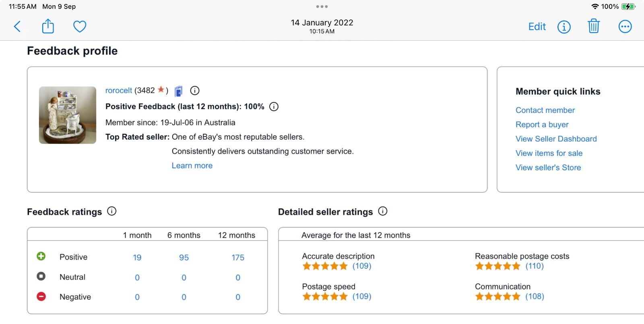Select Member since 19-Jul-06 text
The height and width of the screenshot is (324, 644).
tap(170, 123)
